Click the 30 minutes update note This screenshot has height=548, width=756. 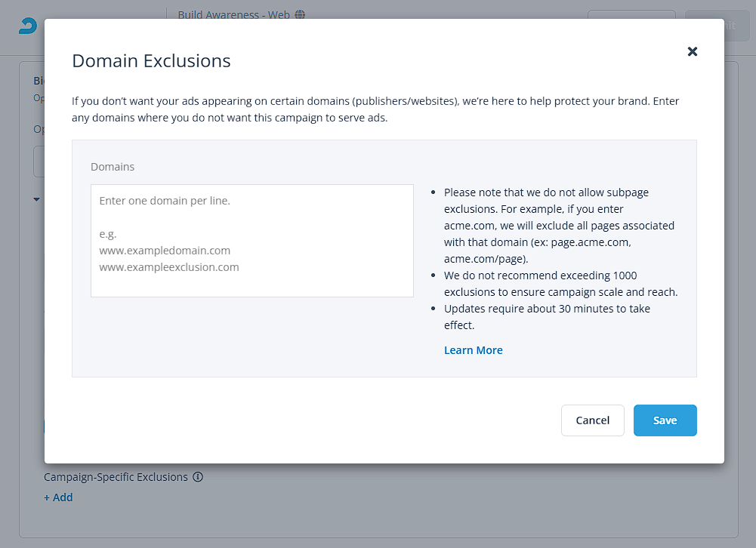click(x=547, y=317)
